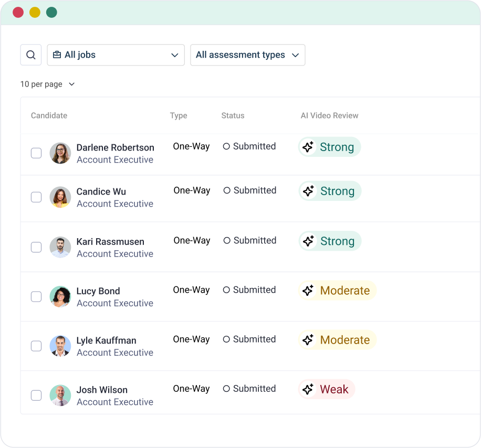Click the sparkle icon in Candice Wu's Strong badge
The width and height of the screenshot is (481, 448).
(308, 191)
